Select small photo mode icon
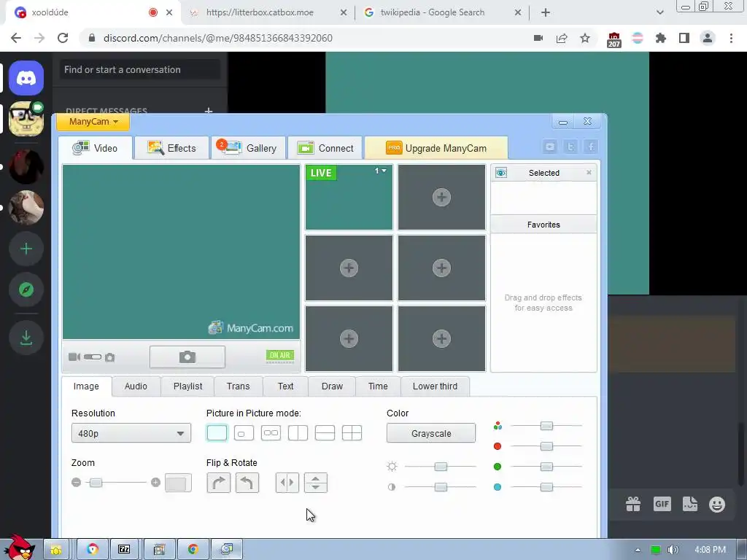Image resolution: width=747 pixels, height=560 pixels. [110, 357]
